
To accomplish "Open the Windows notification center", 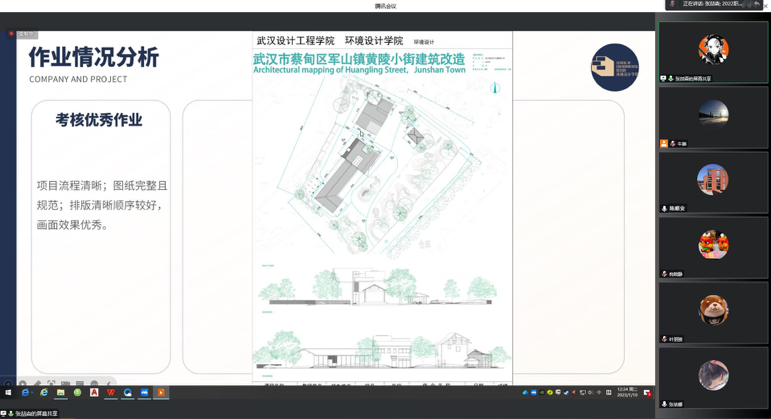I will 647,393.
